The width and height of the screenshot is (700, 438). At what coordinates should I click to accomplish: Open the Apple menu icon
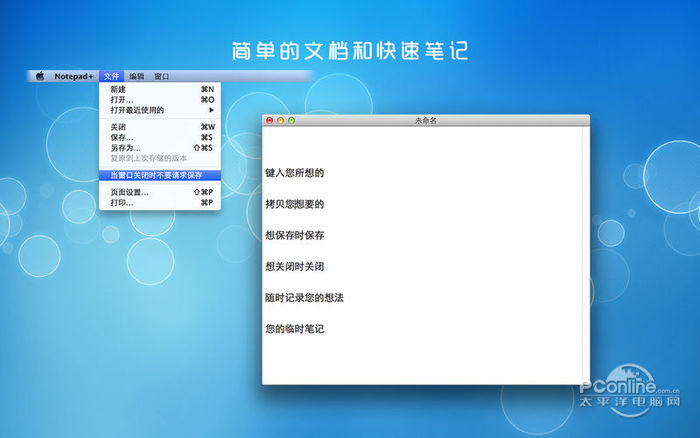click(x=40, y=76)
